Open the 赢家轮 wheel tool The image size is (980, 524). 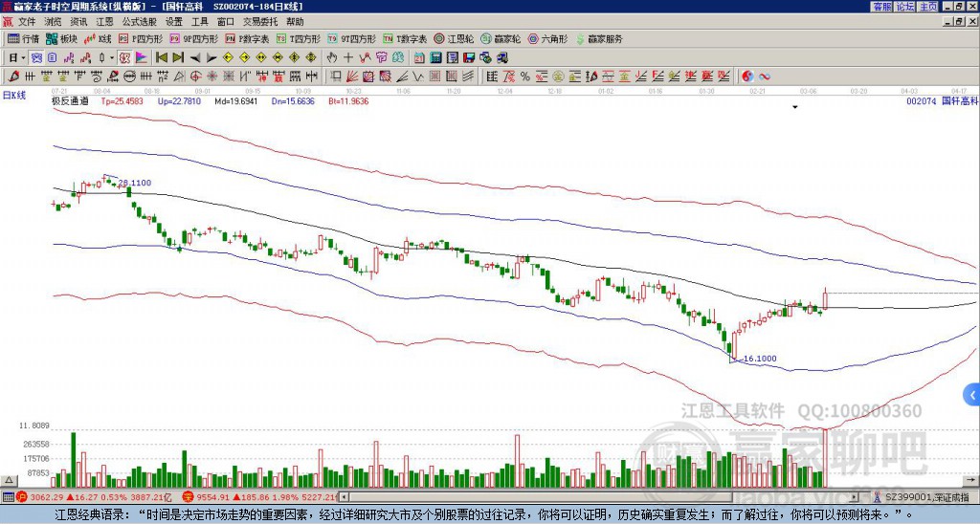501,38
